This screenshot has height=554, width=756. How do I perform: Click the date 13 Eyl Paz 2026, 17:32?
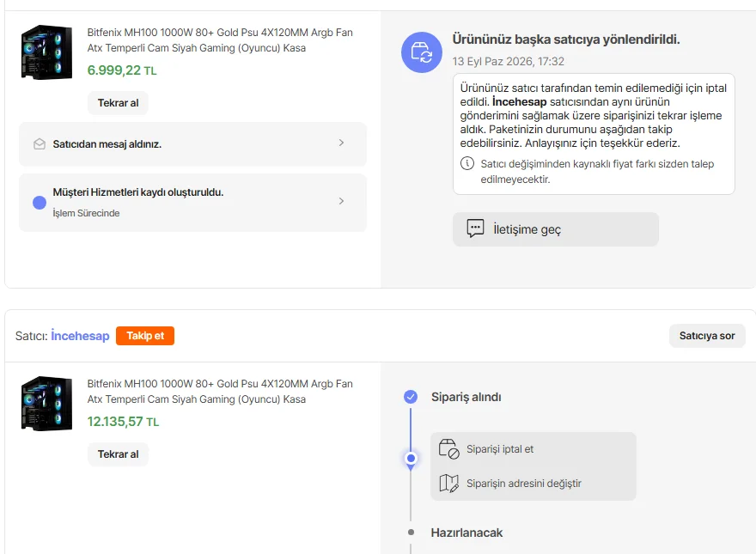(509, 61)
